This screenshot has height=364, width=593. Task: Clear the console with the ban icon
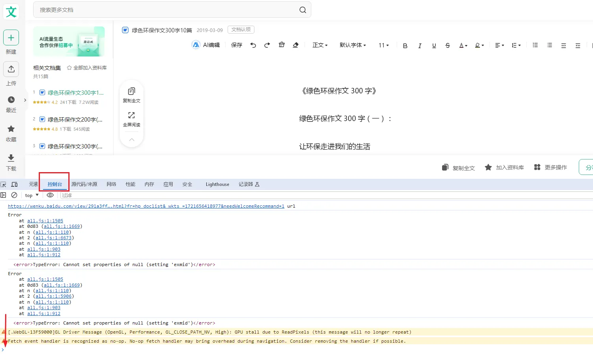pyautogui.click(x=14, y=195)
